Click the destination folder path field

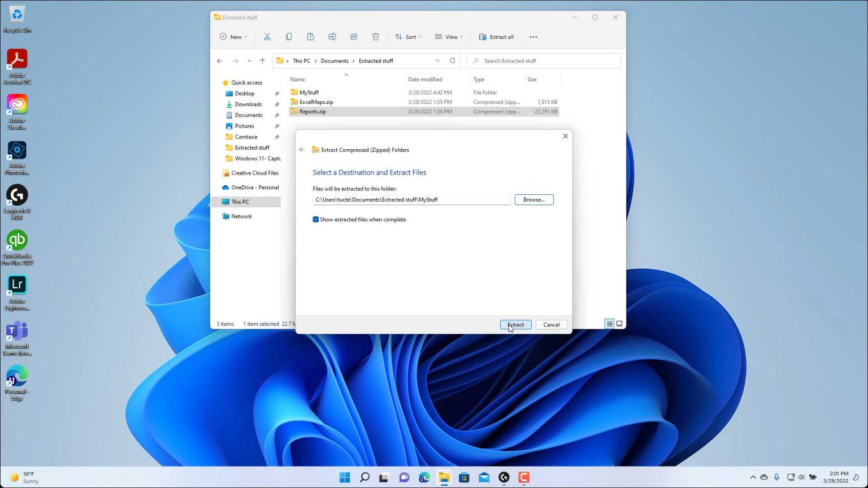click(411, 199)
